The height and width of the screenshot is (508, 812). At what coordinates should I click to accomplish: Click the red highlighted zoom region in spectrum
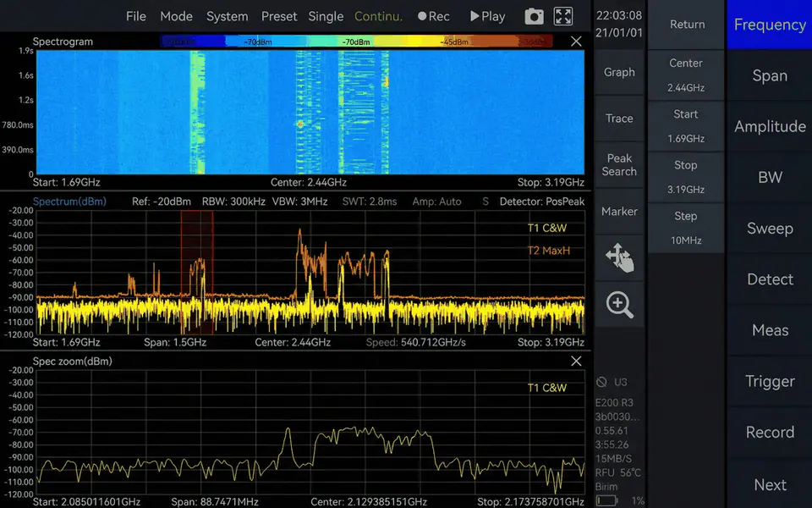pos(197,272)
